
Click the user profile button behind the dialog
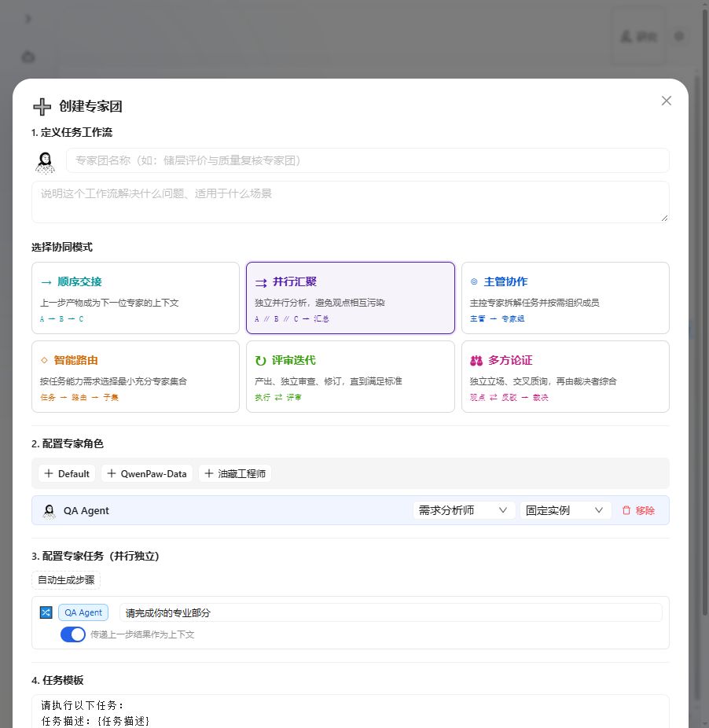[x=638, y=36]
